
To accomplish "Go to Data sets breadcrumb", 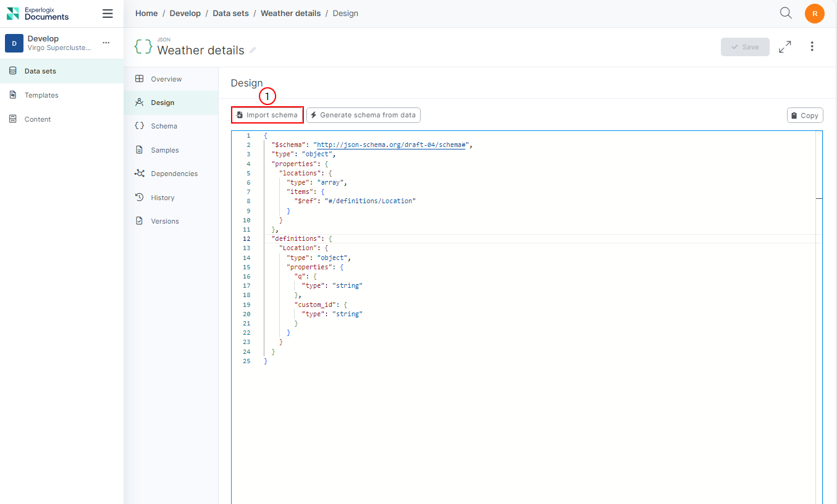I will tap(230, 14).
